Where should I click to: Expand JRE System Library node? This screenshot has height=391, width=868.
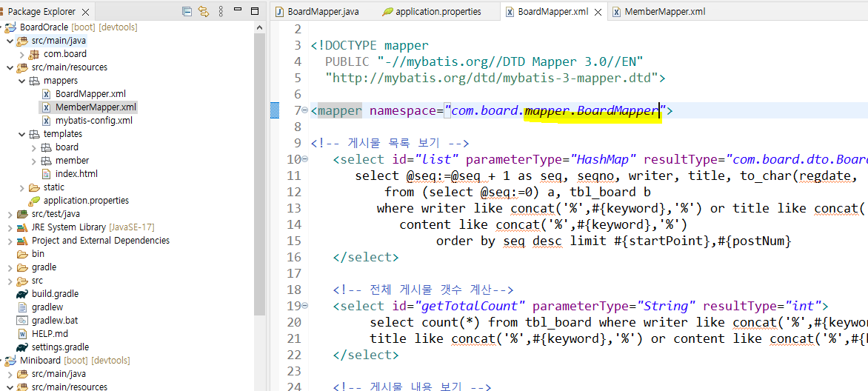(x=10, y=227)
